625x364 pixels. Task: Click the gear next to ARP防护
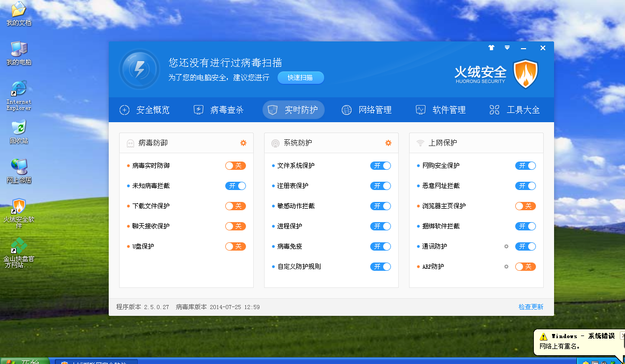pyautogui.click(x=506, y=267)
